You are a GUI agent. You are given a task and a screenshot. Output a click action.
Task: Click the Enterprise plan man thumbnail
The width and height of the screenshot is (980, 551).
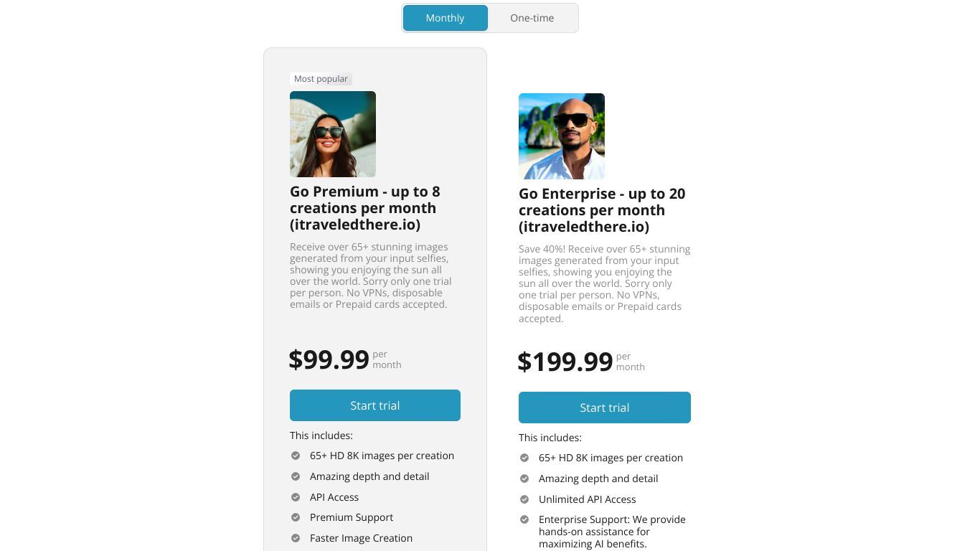(562, 136)
